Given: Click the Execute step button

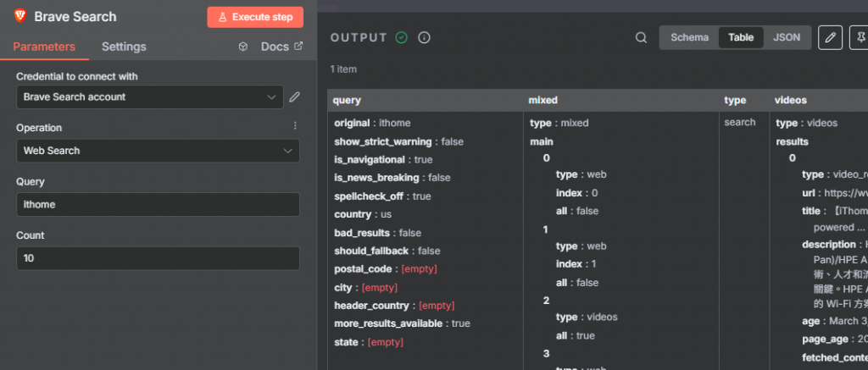Looking at the screenshot, I should (x=255, y=17).
